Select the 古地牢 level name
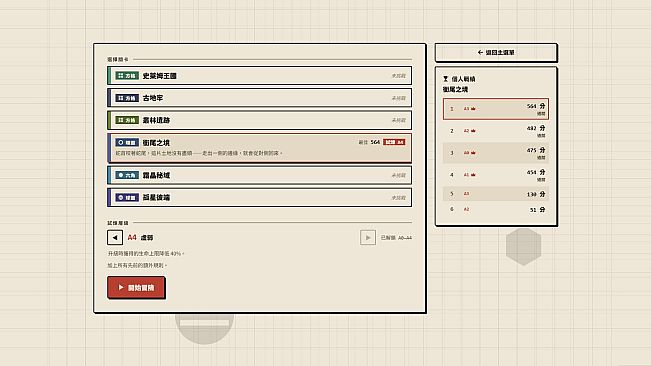Viewport: 651px width, 366px height. (x=153, y=98)
